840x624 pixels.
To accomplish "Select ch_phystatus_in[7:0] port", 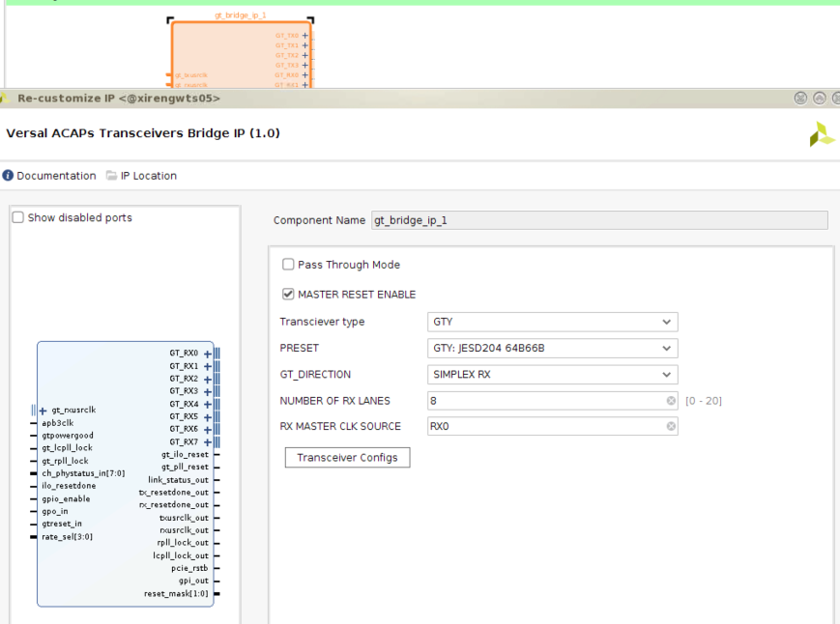I will [x=83, y=473].
